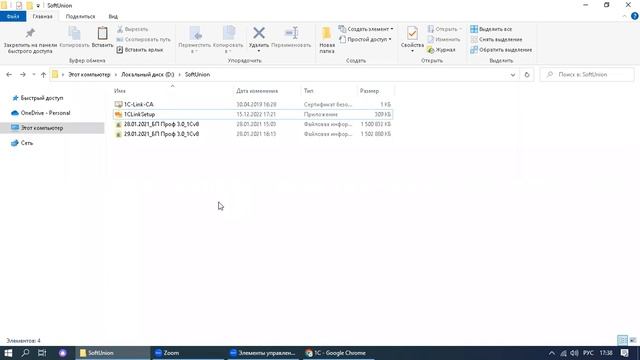The width and height of the screenshot is (640, 360).
Task: Go forward with navigation arrow
Action: coord(23,75)
